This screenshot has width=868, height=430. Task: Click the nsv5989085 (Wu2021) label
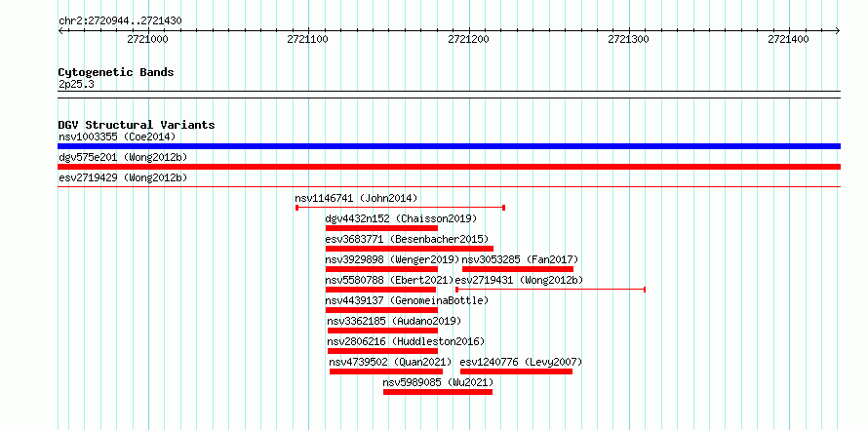point(438,382)
